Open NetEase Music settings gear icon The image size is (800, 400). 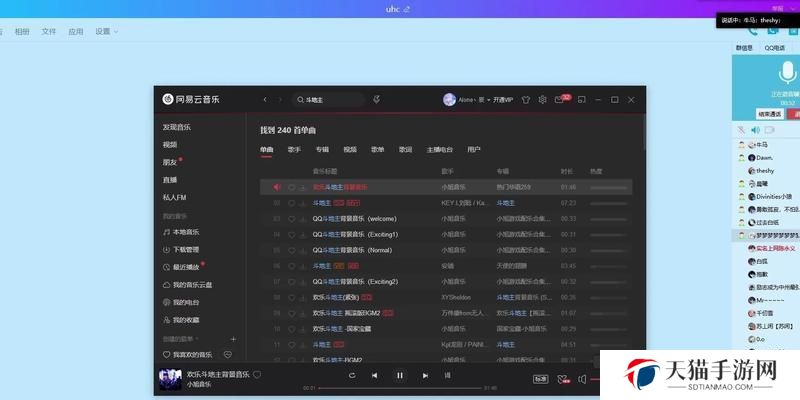542,100
